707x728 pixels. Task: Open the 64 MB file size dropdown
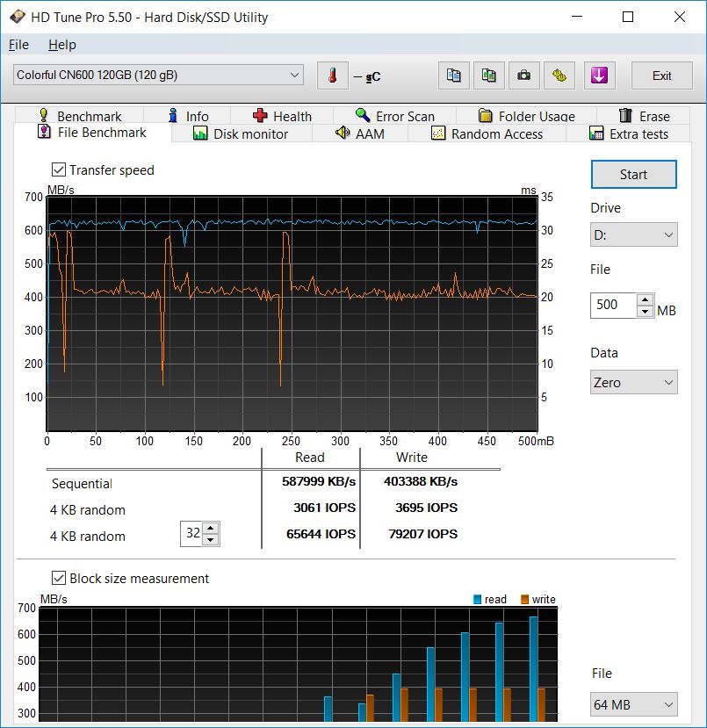pos(633,704)
